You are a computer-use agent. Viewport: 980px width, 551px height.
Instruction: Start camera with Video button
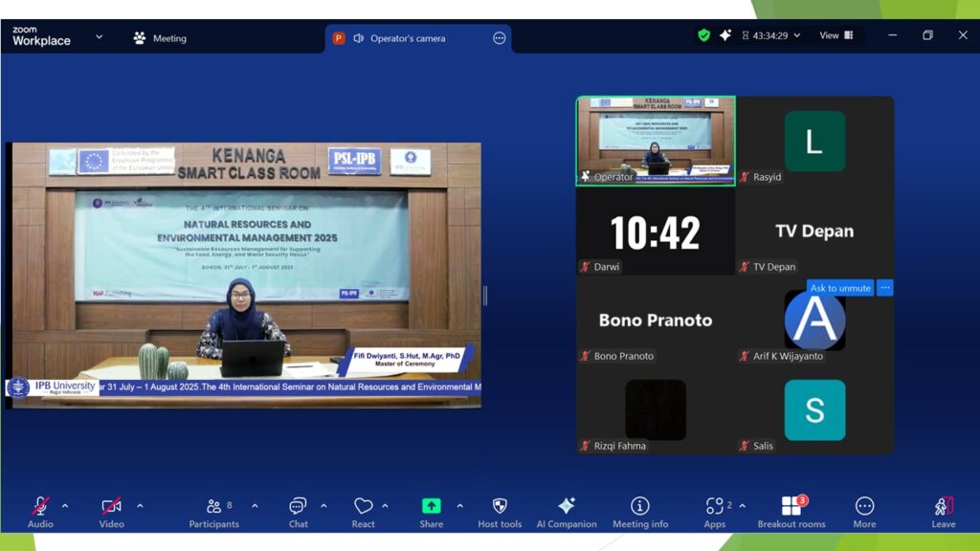click(112, 511)
